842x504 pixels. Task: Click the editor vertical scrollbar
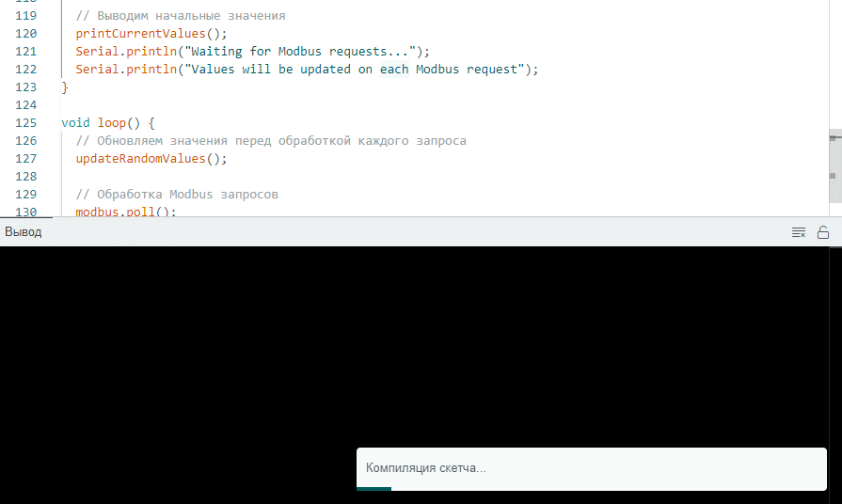[834, 166]
